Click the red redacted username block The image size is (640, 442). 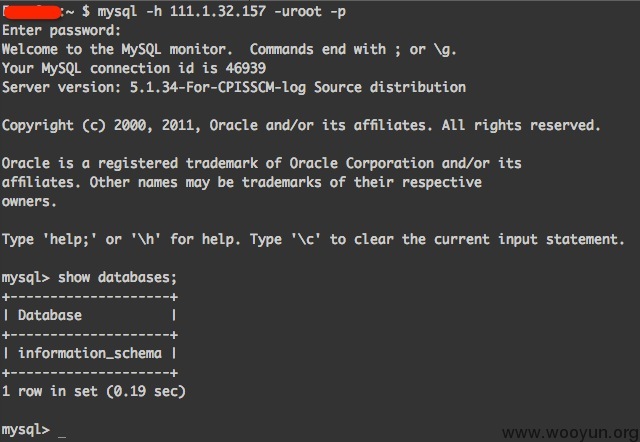31,12
